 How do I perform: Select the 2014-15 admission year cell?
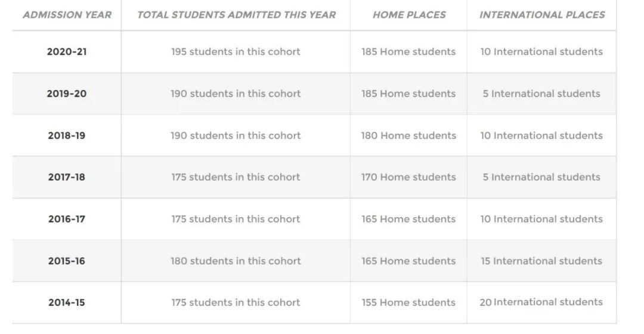pyautogui.click(x=67, y=302)
